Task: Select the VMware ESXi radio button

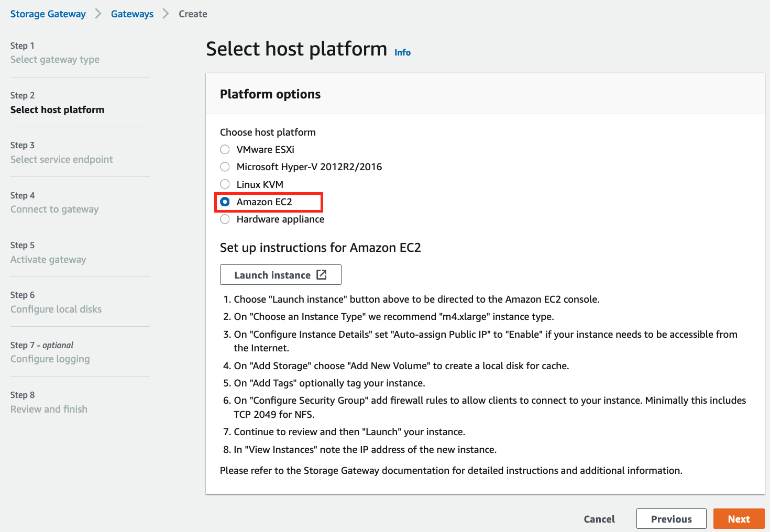Action: [225, 149]
